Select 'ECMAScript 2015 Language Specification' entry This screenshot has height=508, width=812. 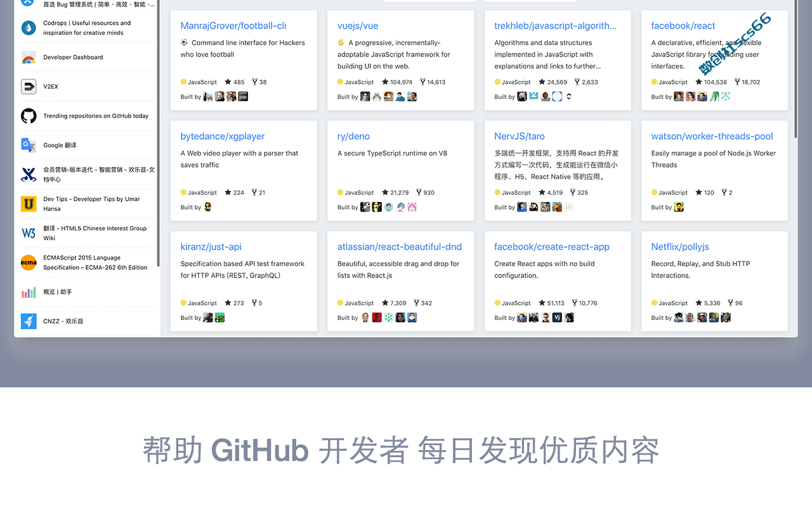click(x=95, y=262)
